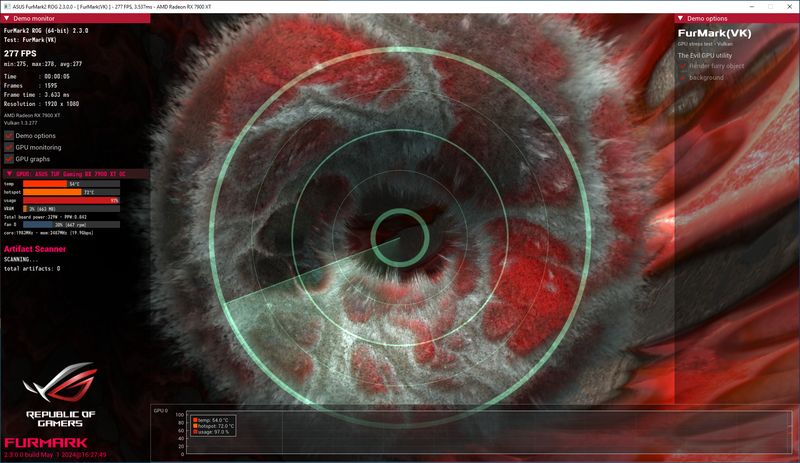The image size is (800, 463).
Task: Click the GPU 0 graph label
Action: click(161, 410)
